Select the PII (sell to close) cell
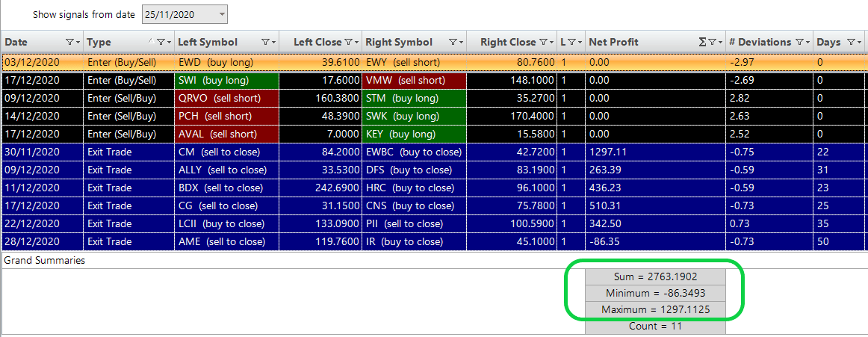This screenshot has width=868, height=337. pos(414,224)
